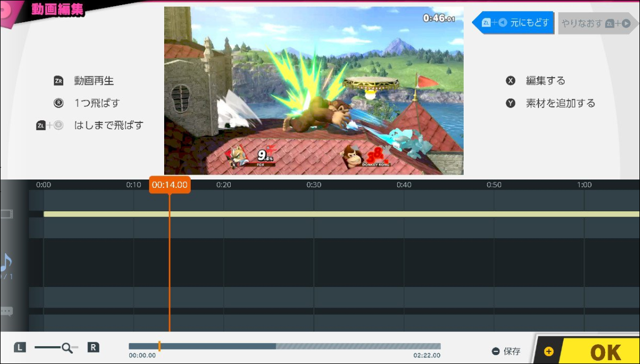Select the speech bubble comment track icon

coord(6,312)
